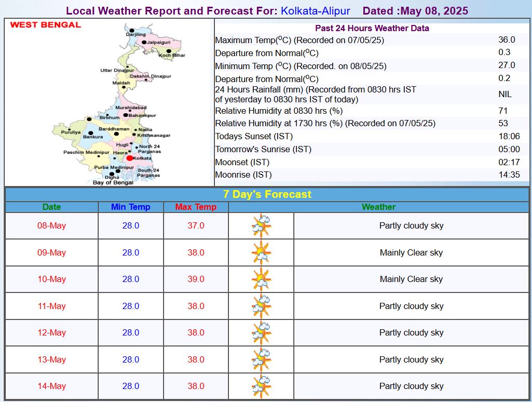The image size is (532, 402).
Task: Select the Jalpaiguri marker on the map
Action: tap(145, 41)
